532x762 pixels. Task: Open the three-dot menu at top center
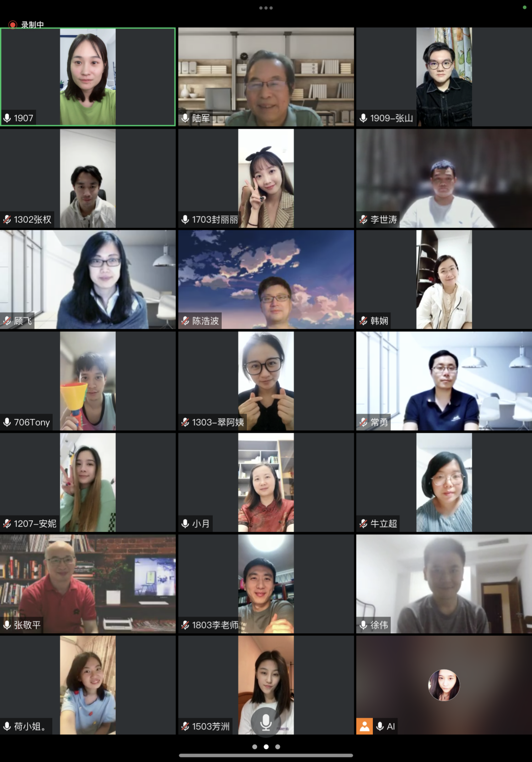[266, 8]
